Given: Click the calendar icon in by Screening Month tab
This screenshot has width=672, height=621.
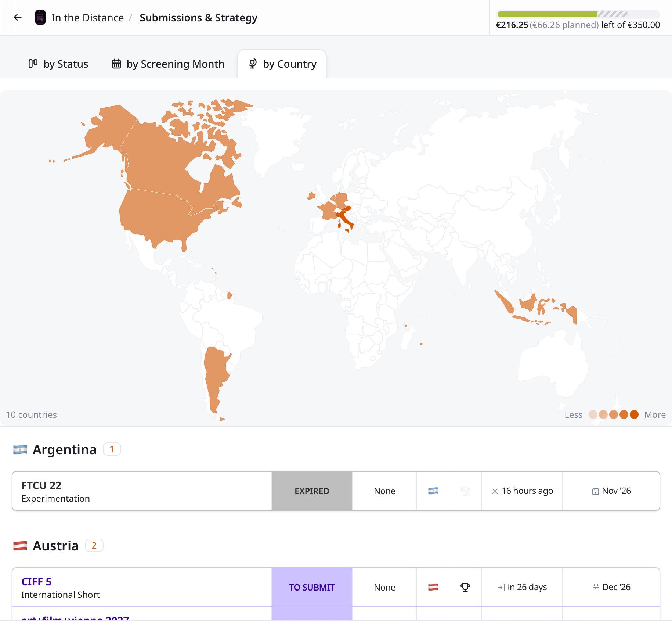Looking at the screenshot, I should point(116,64).
